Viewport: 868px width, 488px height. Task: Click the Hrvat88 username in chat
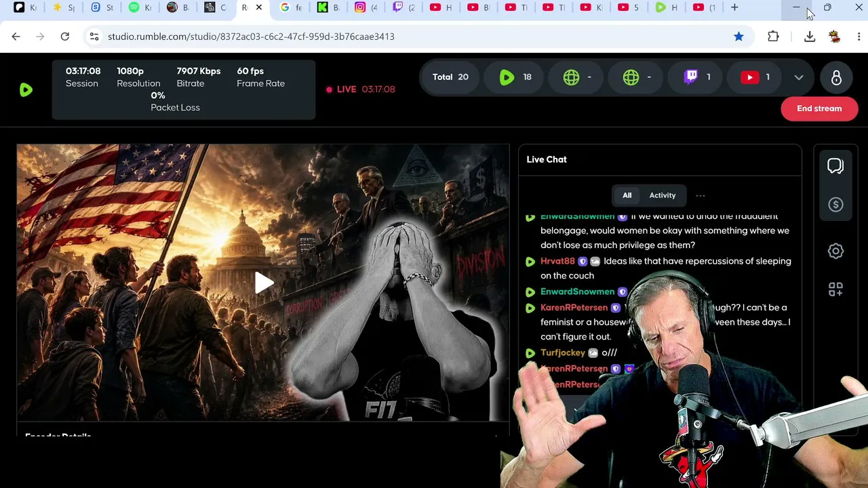pos(557,261)
